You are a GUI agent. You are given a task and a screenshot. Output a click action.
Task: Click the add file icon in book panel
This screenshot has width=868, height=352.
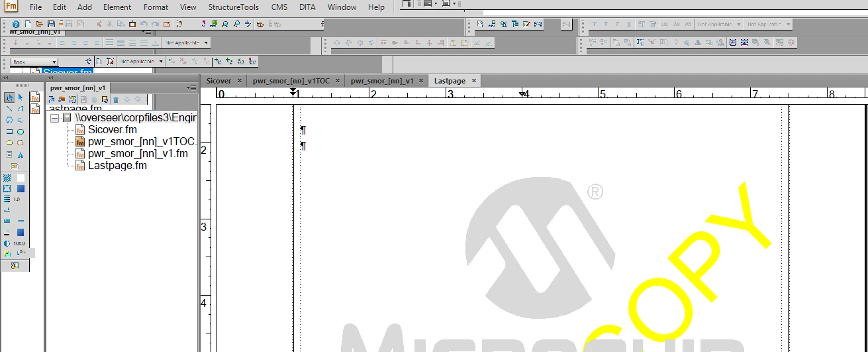click(x=52, y=99)
